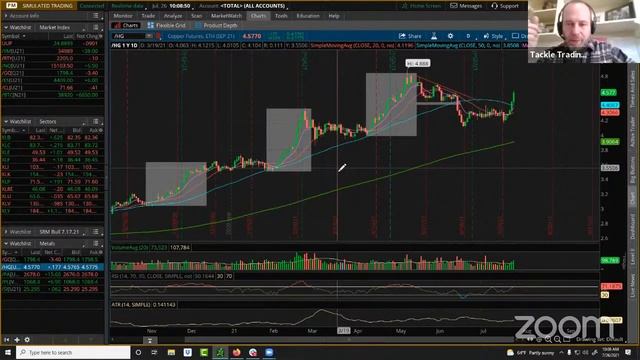This screenshot has height=360, width=640.
Task: Open the SBM Bull 7.17.21 watchlist dropdown
Action: click(61, 231)
